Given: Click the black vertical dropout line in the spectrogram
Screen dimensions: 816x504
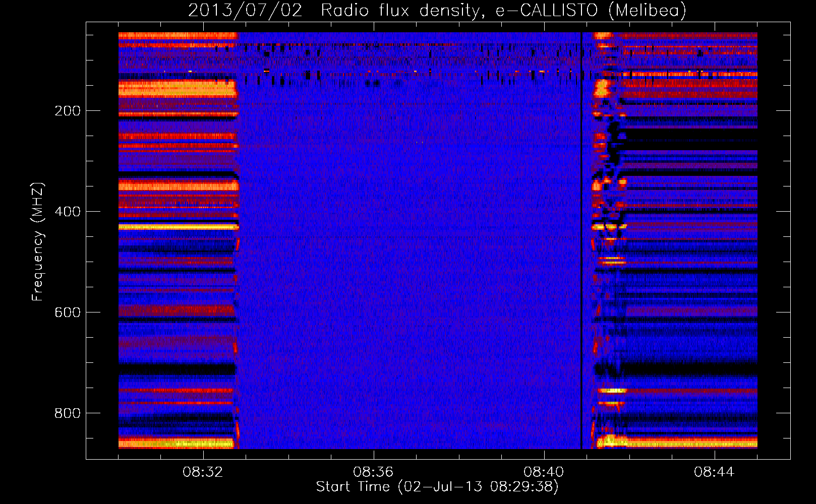Looking at the screenshot, I should (x=581, y=240).
